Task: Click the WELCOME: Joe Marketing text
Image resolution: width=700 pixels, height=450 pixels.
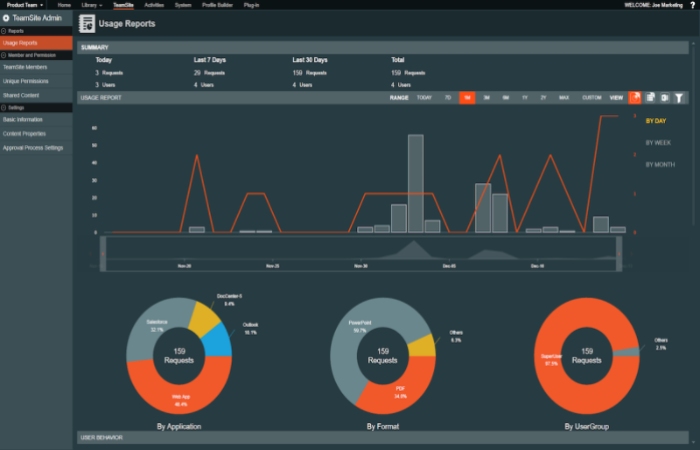Action: pyautogui.click(x=654, y=5)
